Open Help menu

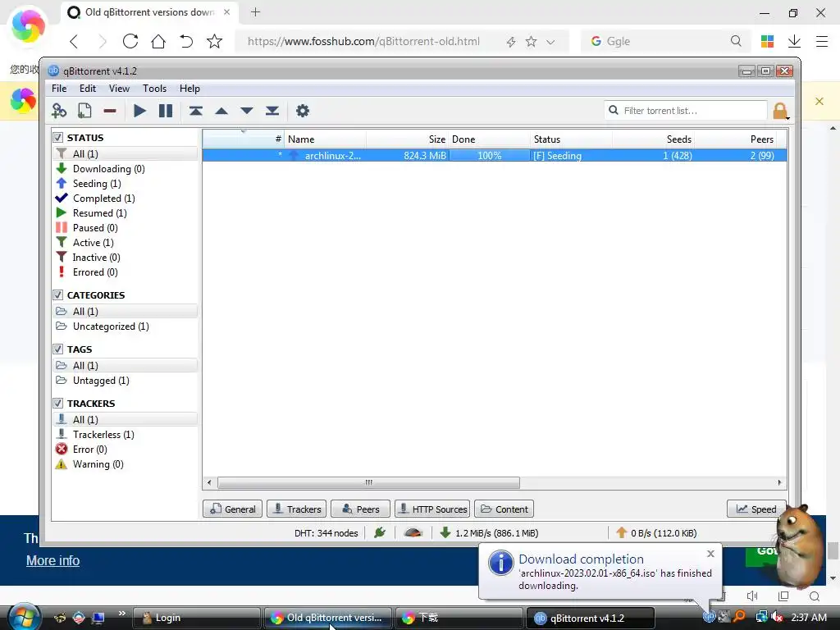189,89
